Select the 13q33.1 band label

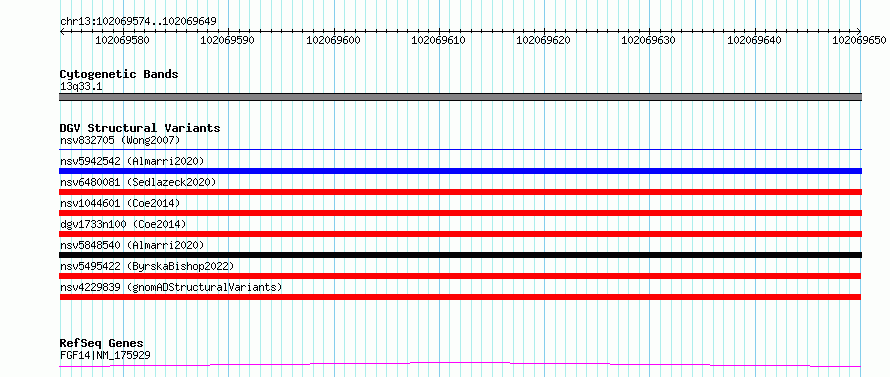point(81,87)
